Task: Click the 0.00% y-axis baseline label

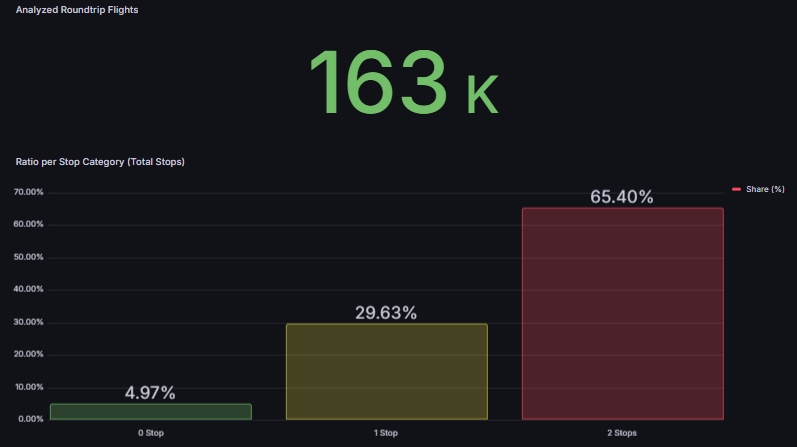Action: 31,419
